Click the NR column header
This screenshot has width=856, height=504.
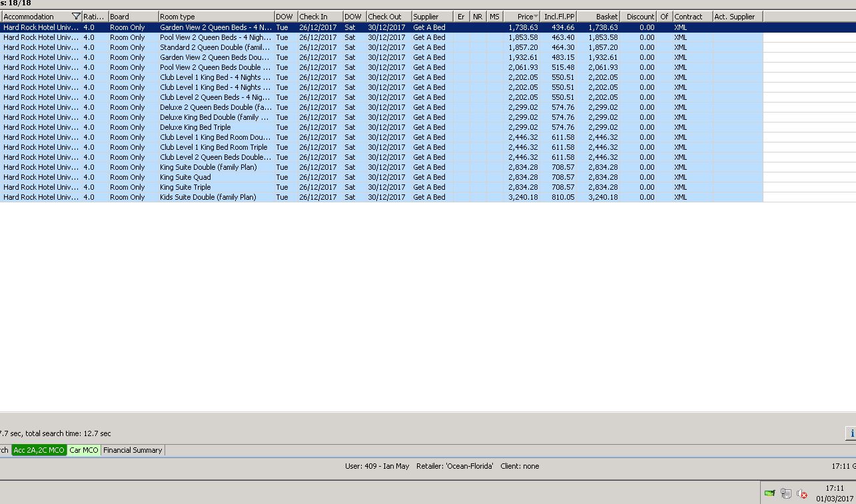coord(478,17)
